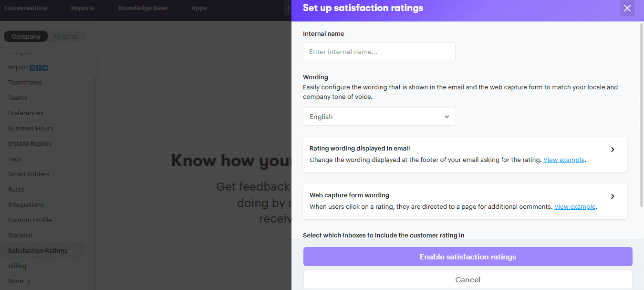Select the Company settings tab

(26, 36)
